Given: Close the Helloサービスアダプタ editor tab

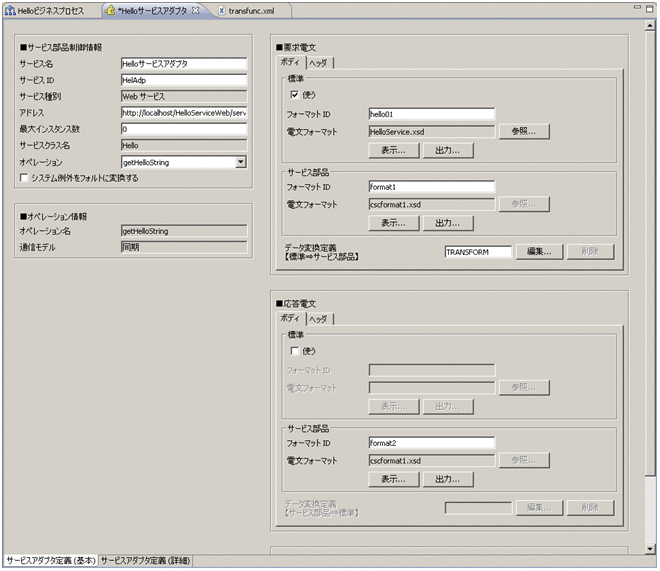Looking at the screenshot, I should 195,10.
